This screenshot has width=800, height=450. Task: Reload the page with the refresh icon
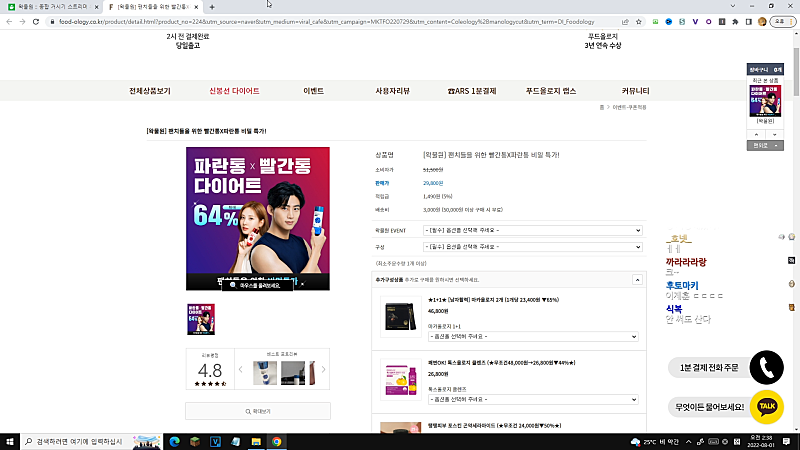[x=38, y=20]
